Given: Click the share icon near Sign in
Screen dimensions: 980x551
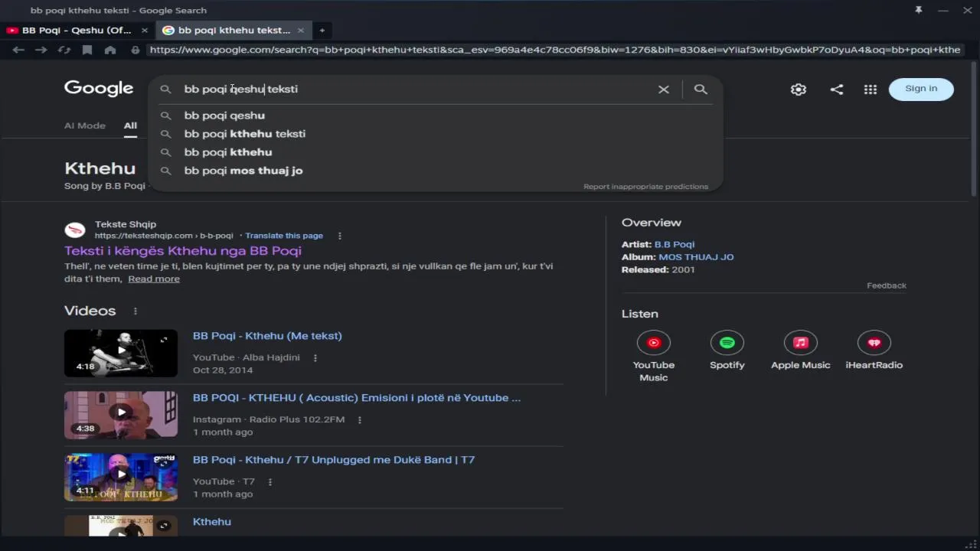Looking at the screenshot, I should click(837, 90).
